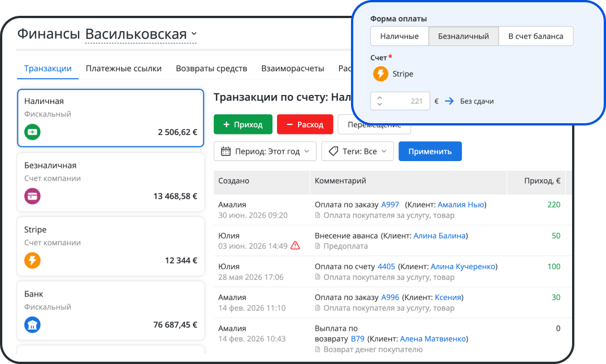This screenshot has width=606, height=364.
Task: Select В счет баланса payment form
Action: (x=536, y=36)
